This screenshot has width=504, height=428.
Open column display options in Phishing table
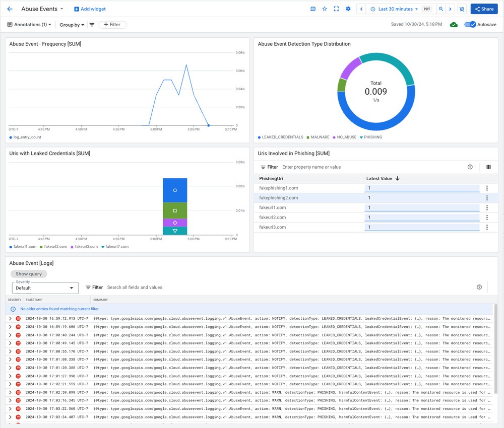point(488,167)
